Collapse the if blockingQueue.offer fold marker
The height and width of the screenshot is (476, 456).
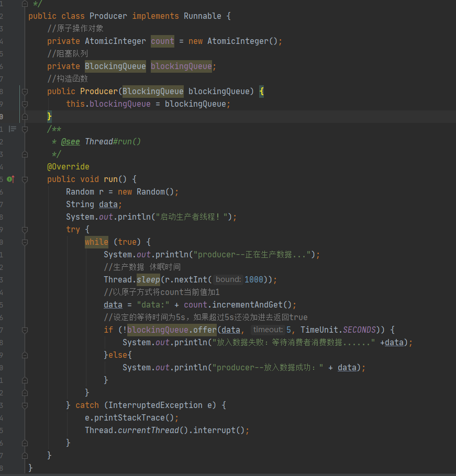point(25,330)
